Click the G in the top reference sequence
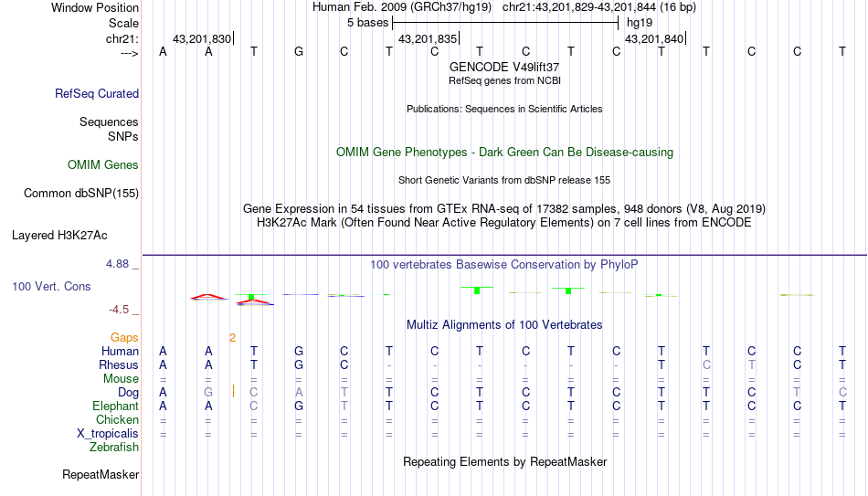Viewport: 868px width, 496px height. click(x=299, y=51)
